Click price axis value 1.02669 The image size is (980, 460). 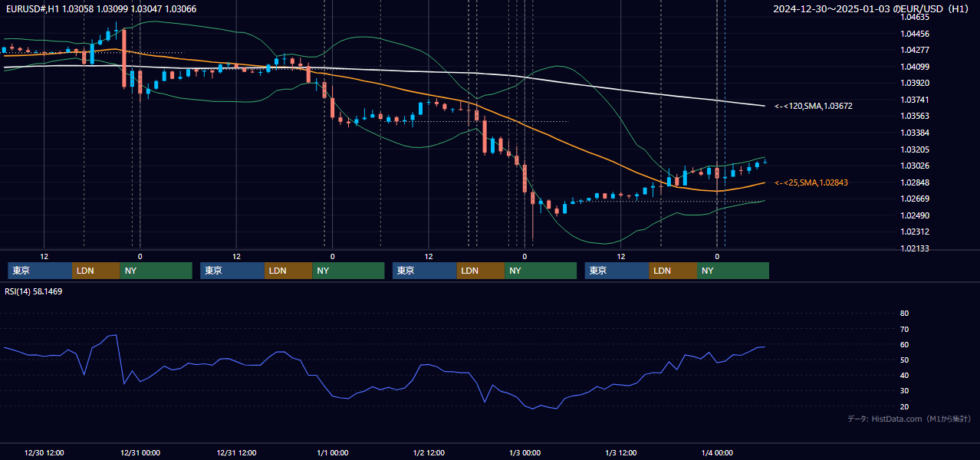click(x=914, y=199)
